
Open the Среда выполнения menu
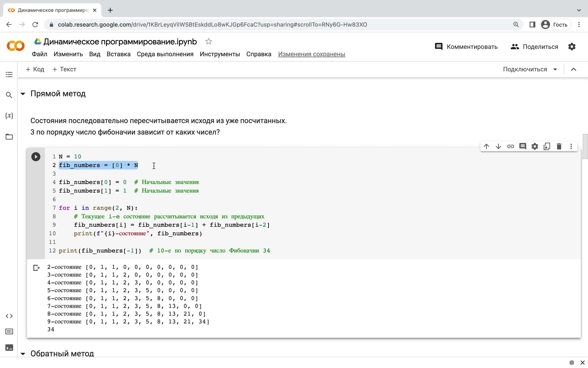pos(165,54)
